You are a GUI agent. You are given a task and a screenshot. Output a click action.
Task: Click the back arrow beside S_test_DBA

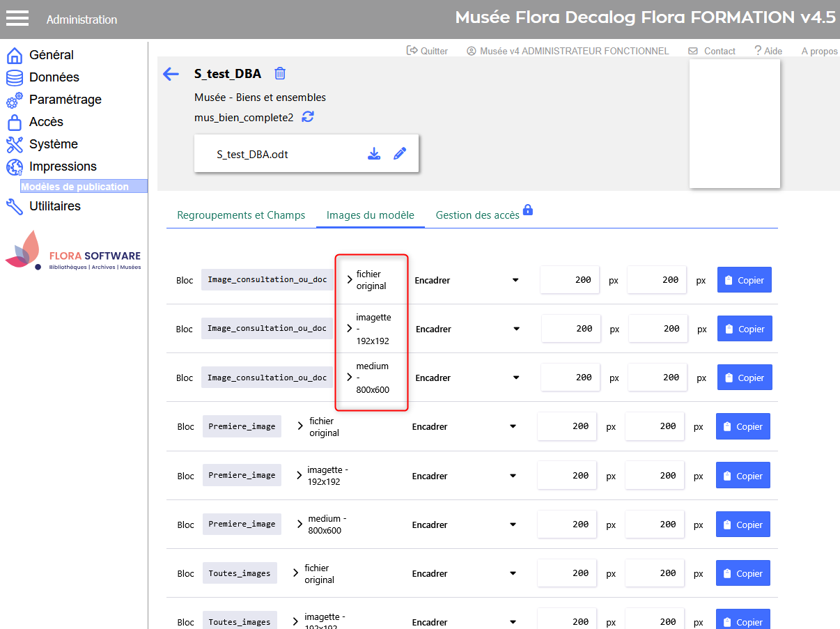(x=171, y=75)
